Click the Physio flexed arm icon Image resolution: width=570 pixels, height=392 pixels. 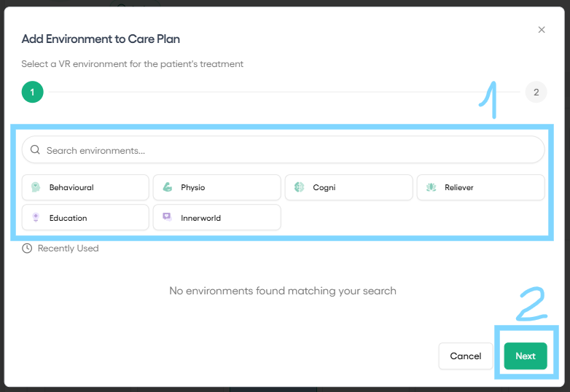click(x=167, y=187)
